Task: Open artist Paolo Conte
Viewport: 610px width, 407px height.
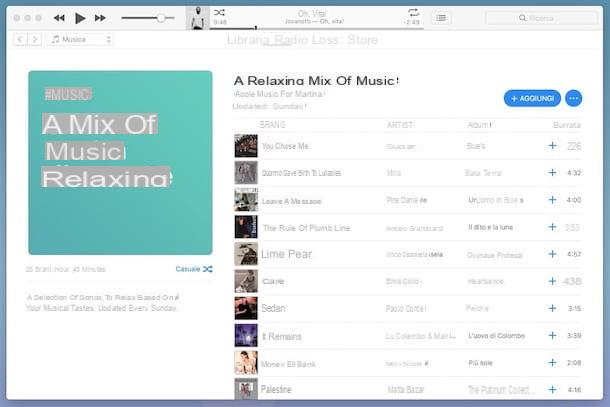Action: (x=406, y=309)
